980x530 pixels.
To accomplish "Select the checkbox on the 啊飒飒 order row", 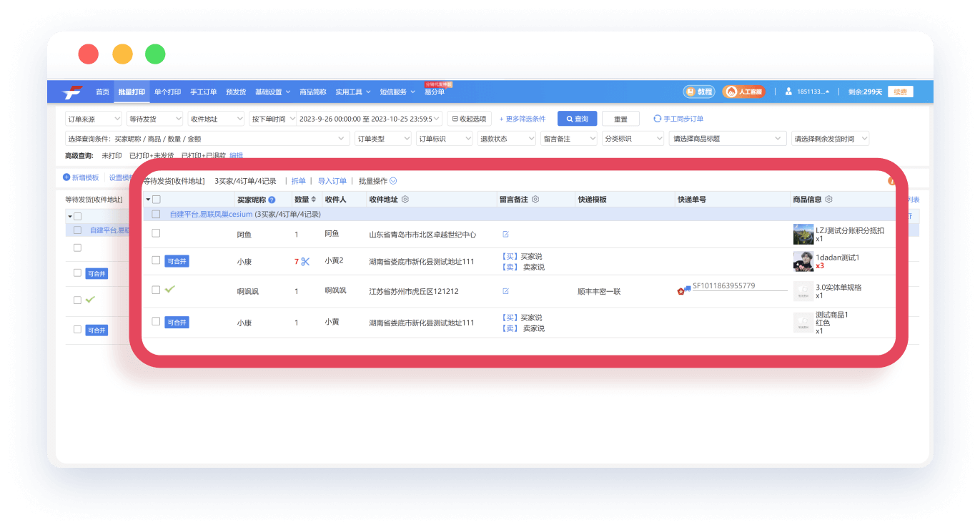I will 156,290.
